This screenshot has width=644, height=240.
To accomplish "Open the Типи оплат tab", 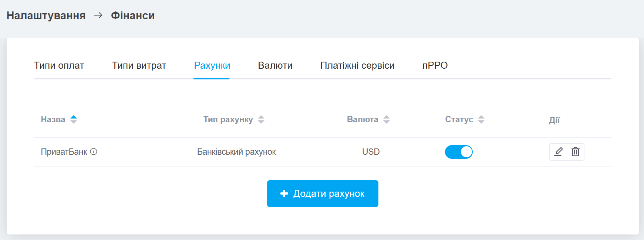I will point(59,65).
